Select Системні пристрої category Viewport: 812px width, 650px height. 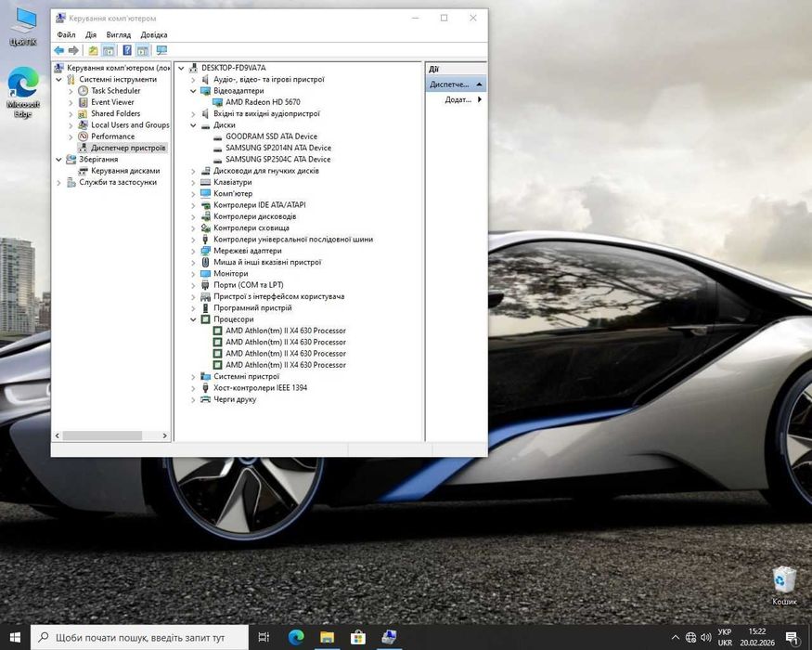(x=246, y=376)
